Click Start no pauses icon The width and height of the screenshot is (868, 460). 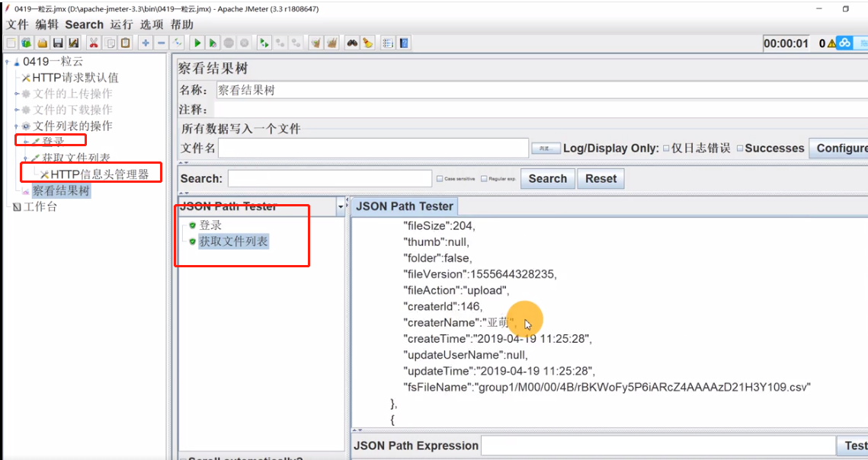213,43
